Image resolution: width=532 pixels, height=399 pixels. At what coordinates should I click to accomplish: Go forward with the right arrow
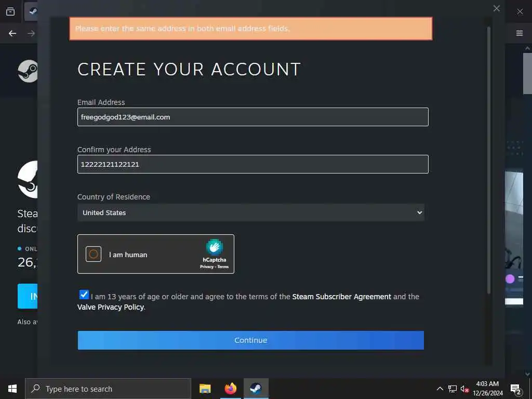[31, 33]
